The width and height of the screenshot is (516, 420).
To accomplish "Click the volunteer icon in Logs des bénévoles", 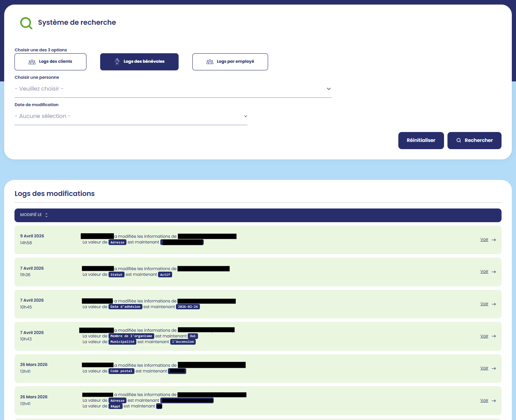I will pyautogui.click(x=117, y=62).
